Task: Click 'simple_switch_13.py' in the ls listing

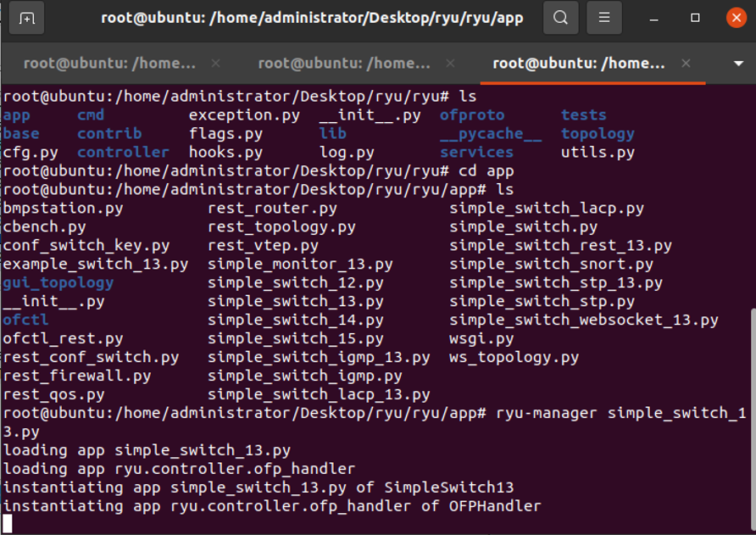Action: coord(296,302)
